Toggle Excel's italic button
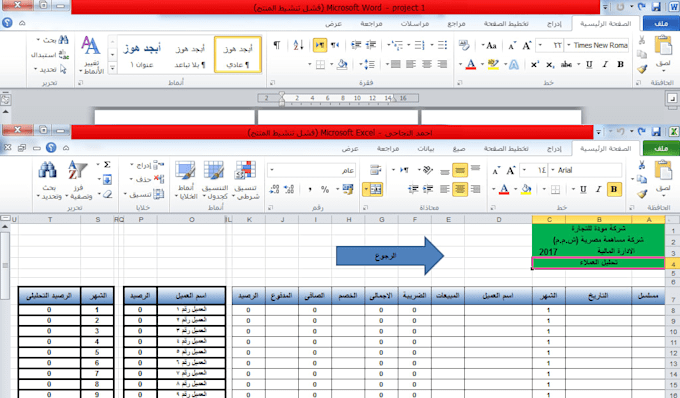The height and width of the screenshot is (398, 680). coord(598,189)
